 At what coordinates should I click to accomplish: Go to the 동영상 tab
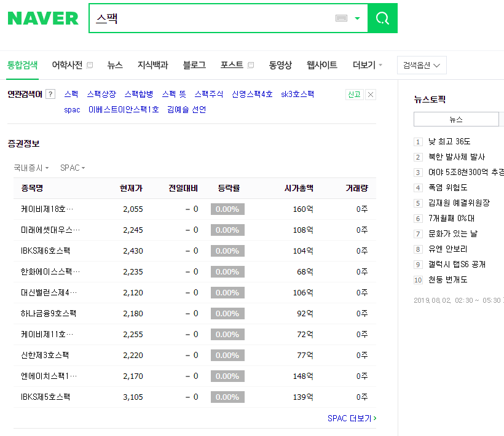coord(280,65)
